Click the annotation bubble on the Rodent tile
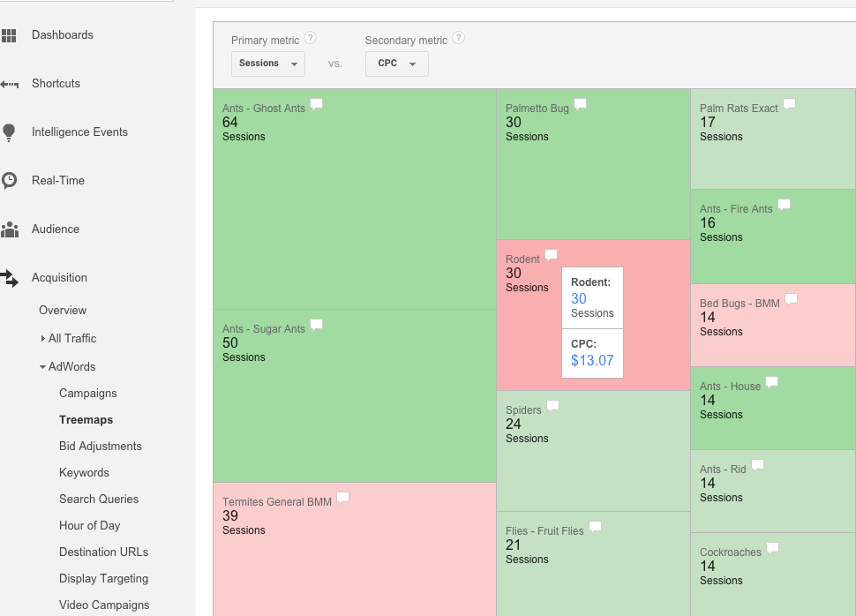 pyautogui.click(x=551, y=253)
